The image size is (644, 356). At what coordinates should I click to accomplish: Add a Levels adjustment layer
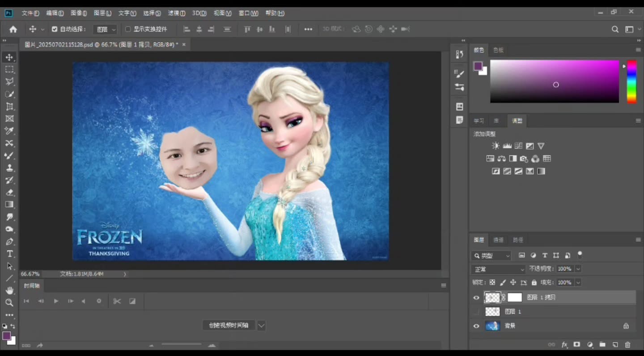(507, 146)
